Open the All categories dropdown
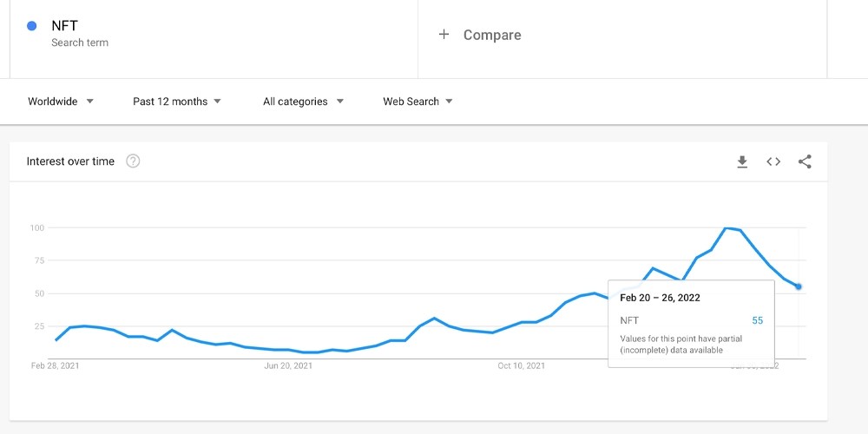The width and height of the screenshot is (868, 434). [x=303, y=102]
